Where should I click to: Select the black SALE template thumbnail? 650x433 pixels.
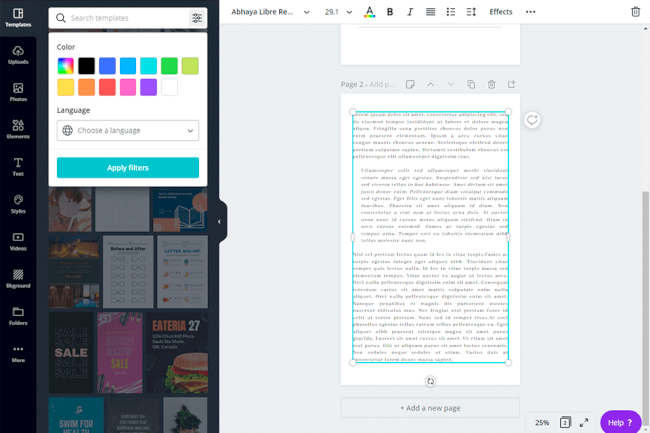pyautogui.click(x=71, y=353)
